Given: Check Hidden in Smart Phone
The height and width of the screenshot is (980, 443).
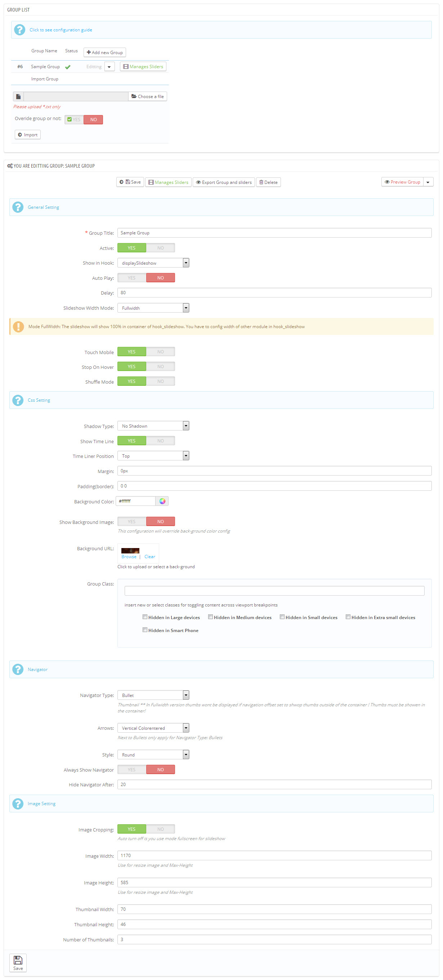Looking at the screenshot, I should 145,630.
